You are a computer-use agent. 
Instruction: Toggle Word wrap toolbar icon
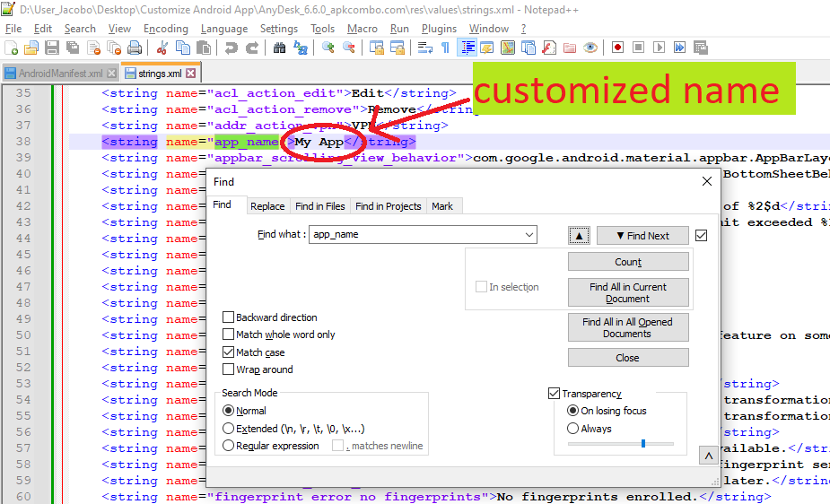coord(425,48)
